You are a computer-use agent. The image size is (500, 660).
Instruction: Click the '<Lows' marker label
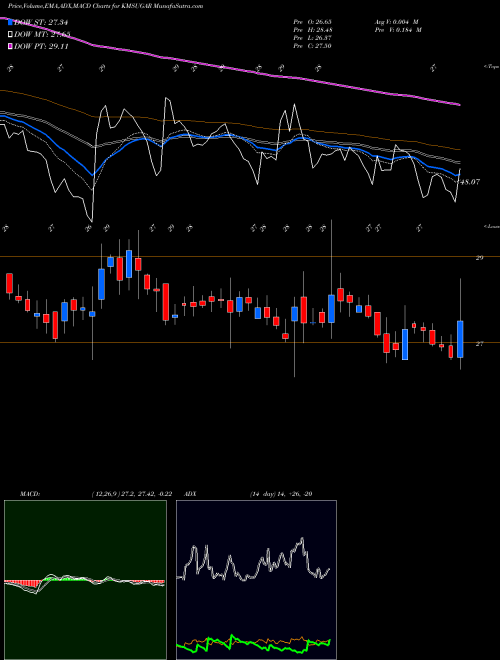[x=491, y=226]
